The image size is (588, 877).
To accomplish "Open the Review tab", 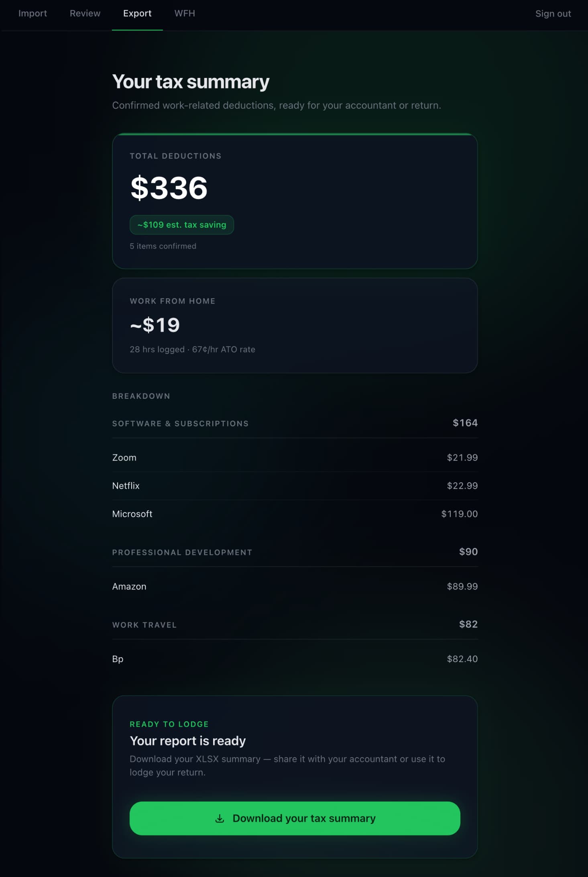I will tap(85, 13).
